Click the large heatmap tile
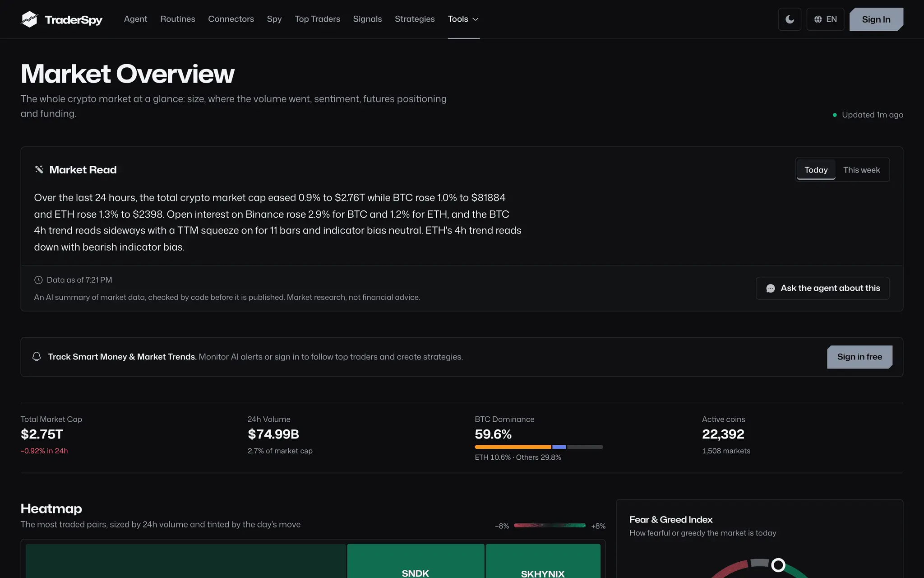The width and height of the screenshot is (924, 578). coord(185,561)
